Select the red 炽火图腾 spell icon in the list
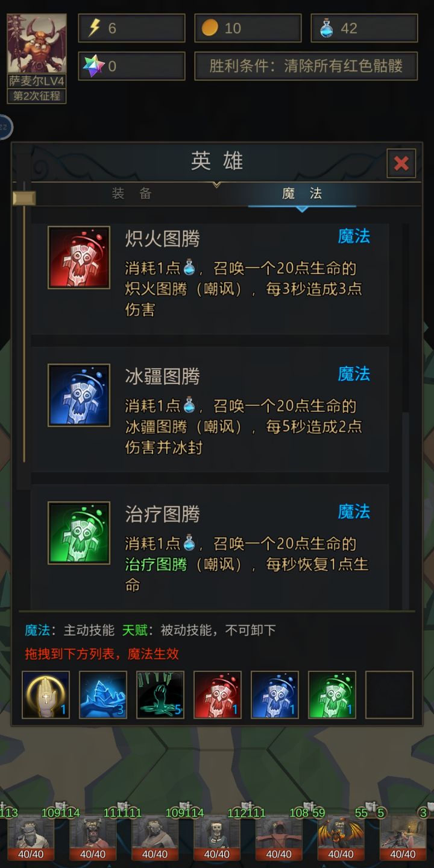This screenshot has height=868, width=434. [x=79, y=258]
